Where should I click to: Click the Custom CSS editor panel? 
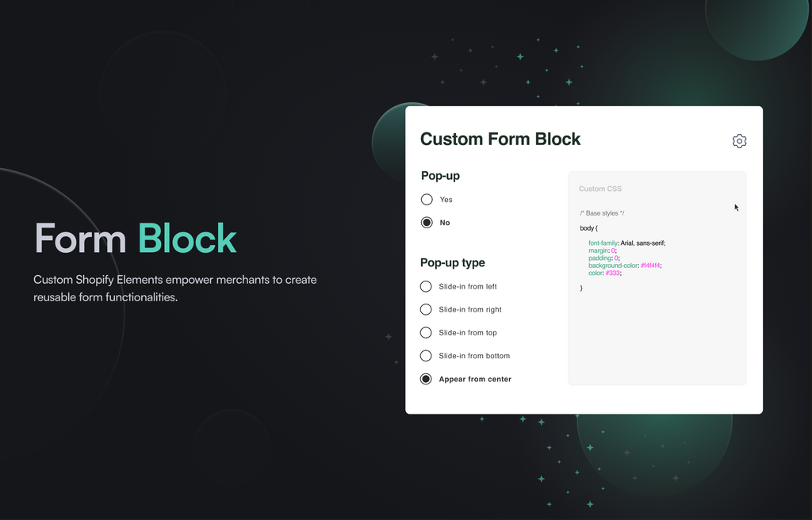[657, 317]
